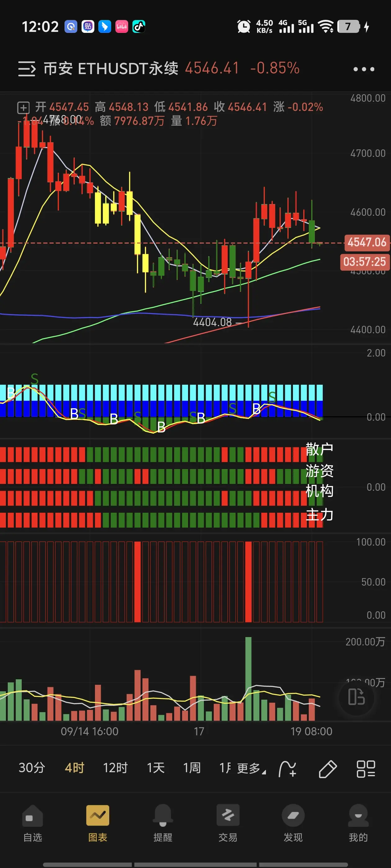Tap the 4800.00 price axis label
The image size is (391, 868).
(368, 98)
